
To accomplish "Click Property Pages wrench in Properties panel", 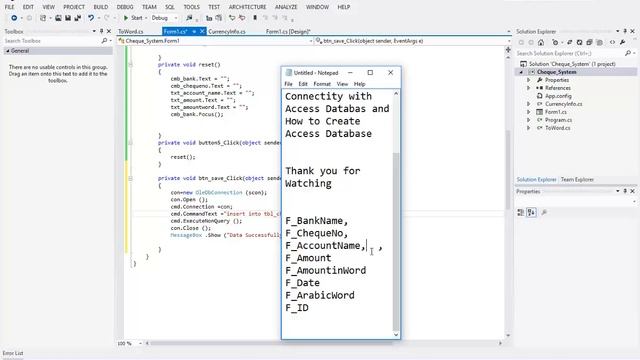I will point(544,212).
